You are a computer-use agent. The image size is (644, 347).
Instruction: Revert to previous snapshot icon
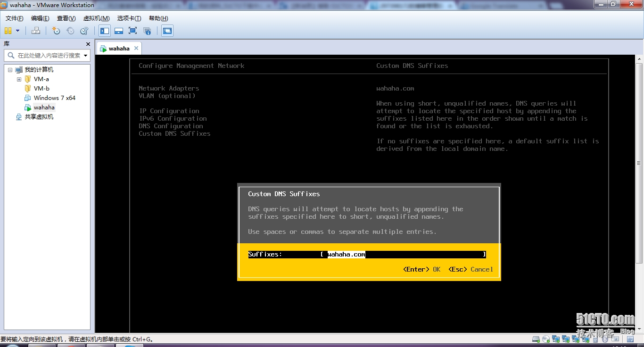coord(70,31)
